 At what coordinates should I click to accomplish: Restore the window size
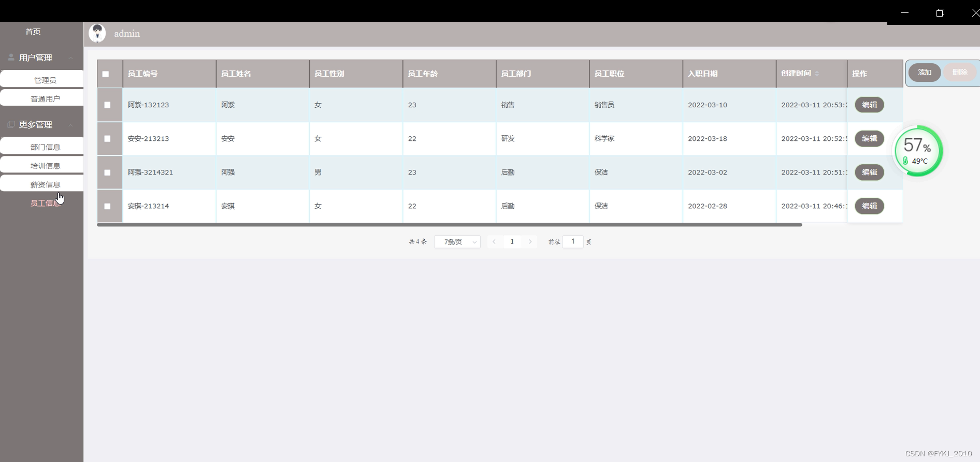[940, 12]
